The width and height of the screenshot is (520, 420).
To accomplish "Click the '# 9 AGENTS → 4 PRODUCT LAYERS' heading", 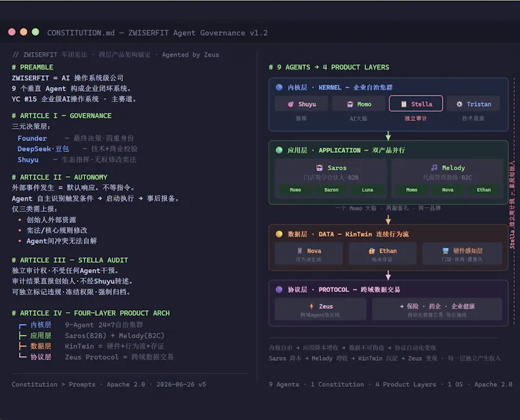I will (x=329, y=67).
